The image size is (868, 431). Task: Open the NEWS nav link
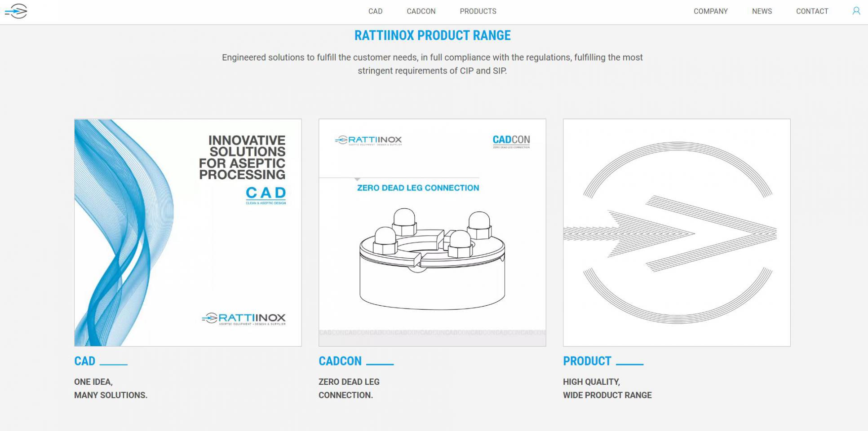(762, 11)
